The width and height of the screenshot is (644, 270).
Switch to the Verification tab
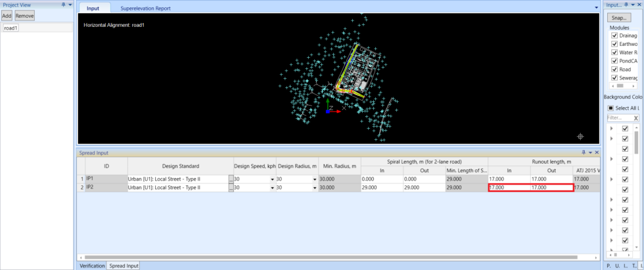point(91,266)
